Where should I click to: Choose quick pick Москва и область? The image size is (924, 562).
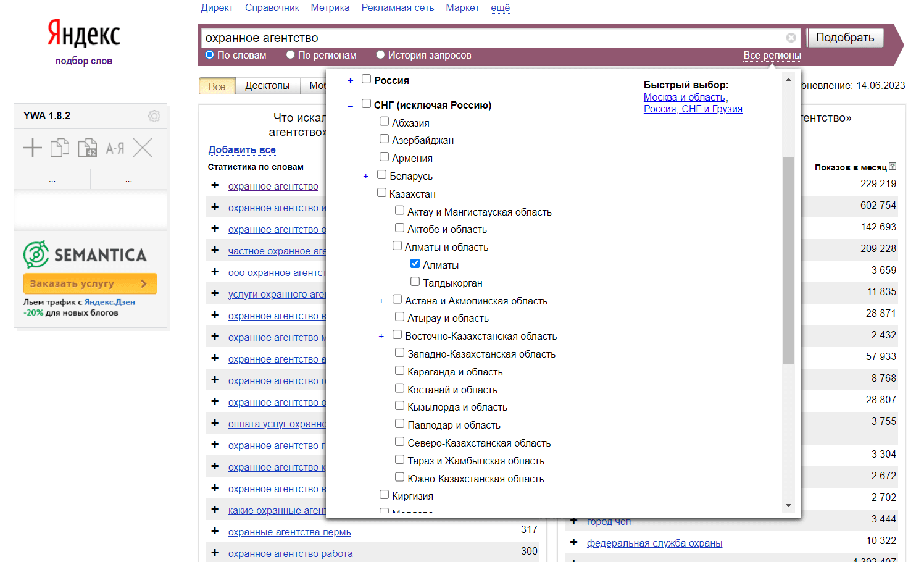(x=686, y=97)
